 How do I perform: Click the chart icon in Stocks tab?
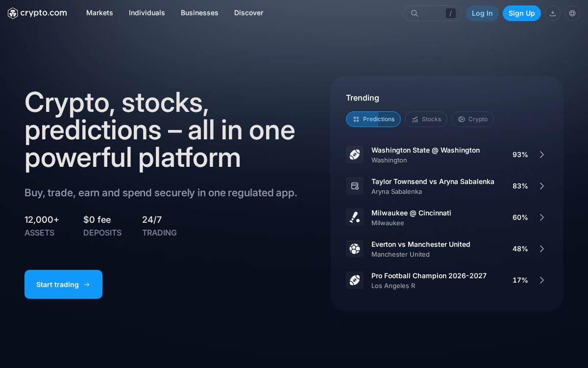(x=415, y=119)
